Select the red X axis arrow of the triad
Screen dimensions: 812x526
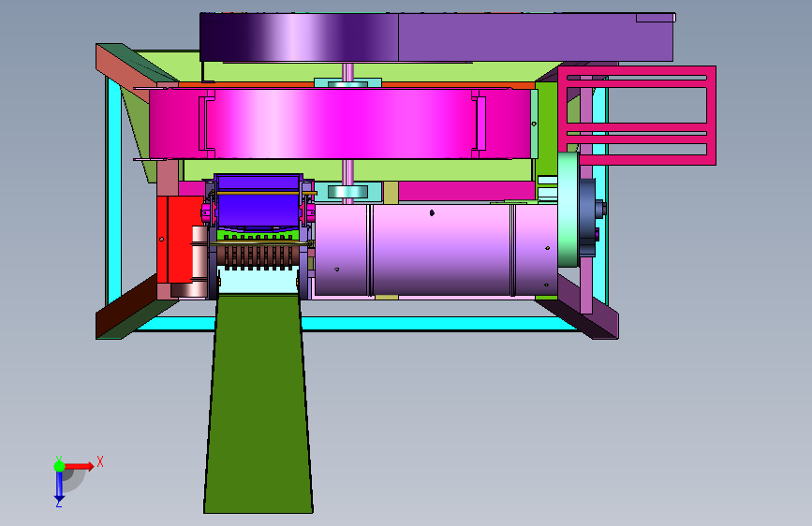(79, 466)
